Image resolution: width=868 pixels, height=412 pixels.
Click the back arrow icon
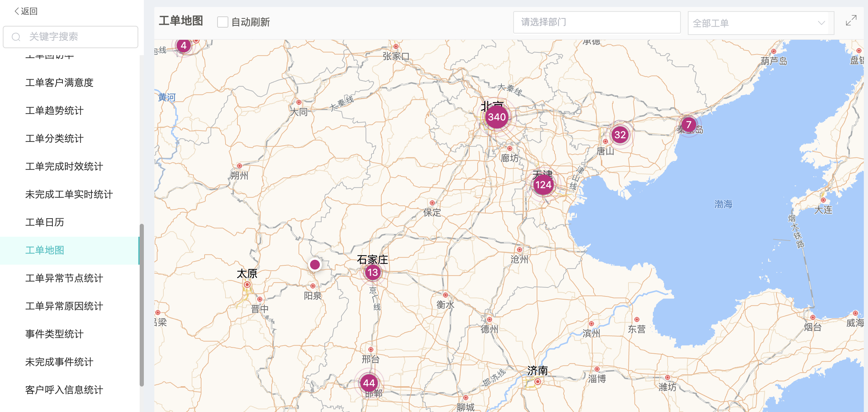click(16, 11)
